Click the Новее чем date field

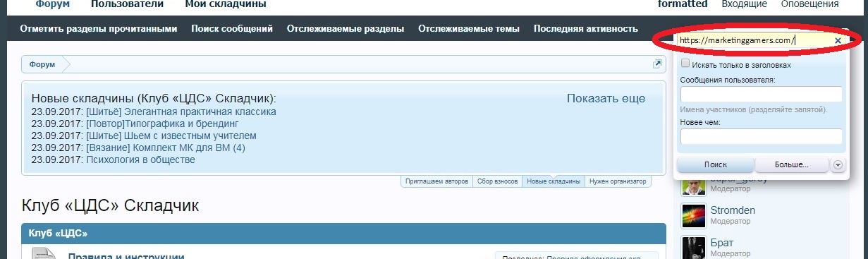point(762,137)
